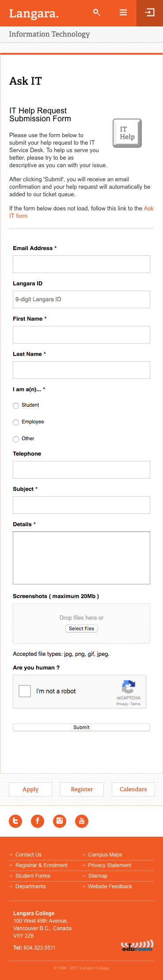Click the Select files button
Image resolution: width=163 pixels, height=980 pixels.
click(81, 628)
